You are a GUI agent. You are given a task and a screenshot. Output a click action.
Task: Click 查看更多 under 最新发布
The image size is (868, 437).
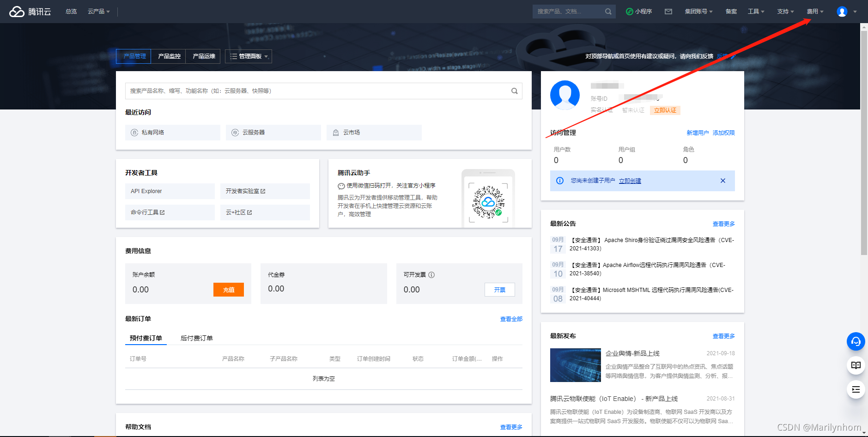pos(723,336)
